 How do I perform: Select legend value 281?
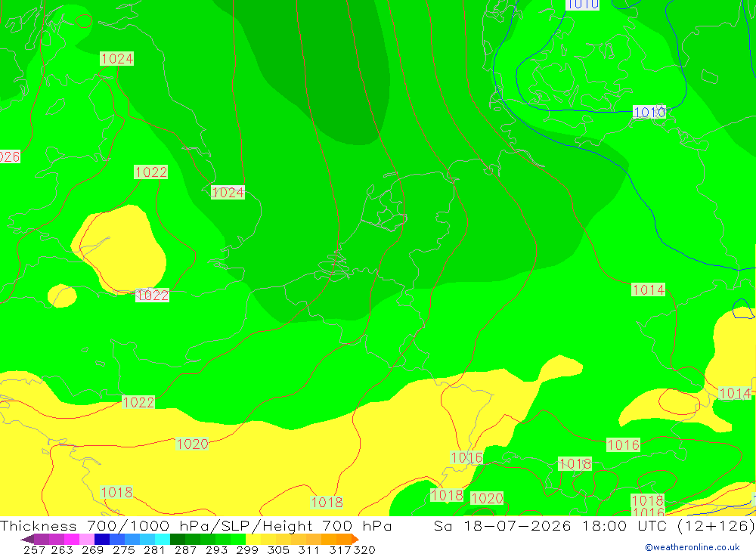coord(154,549)
